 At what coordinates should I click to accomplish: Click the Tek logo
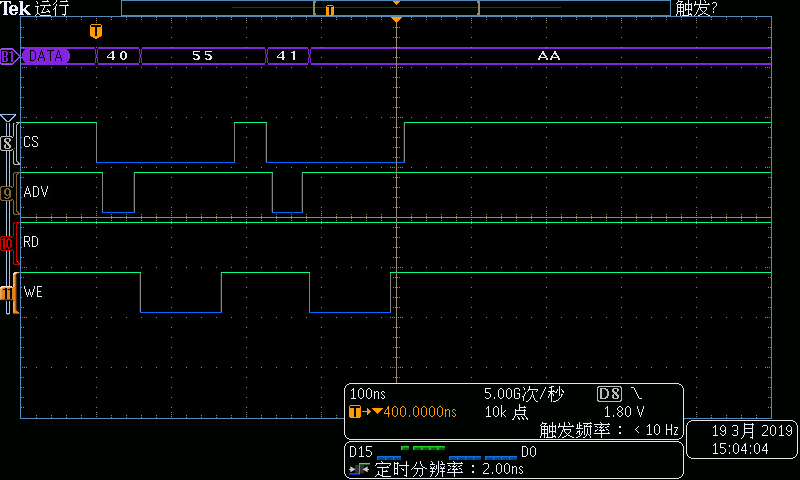(x=15, y=8)
